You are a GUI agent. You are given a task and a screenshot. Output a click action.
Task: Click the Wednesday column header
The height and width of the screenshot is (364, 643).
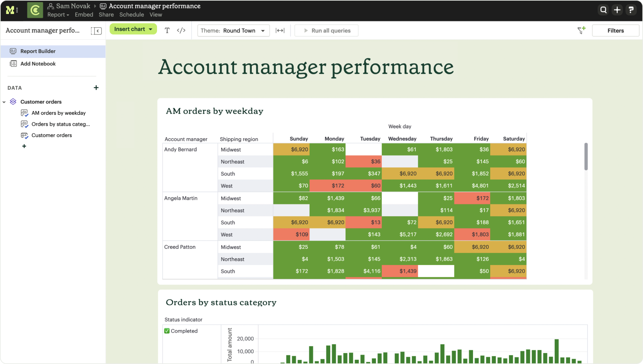tap(402, 139)
